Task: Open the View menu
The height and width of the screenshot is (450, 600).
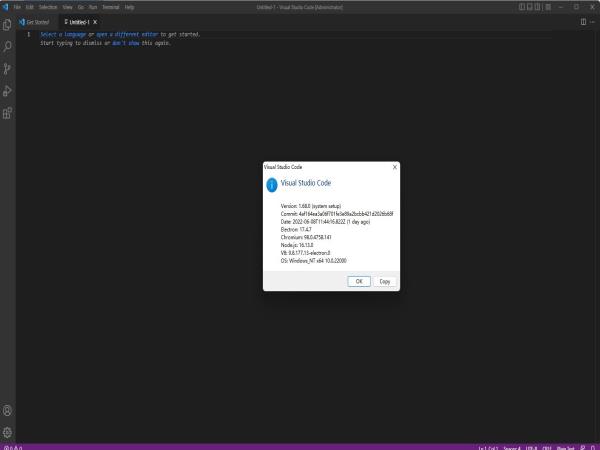Action: (x=67, y=7)
